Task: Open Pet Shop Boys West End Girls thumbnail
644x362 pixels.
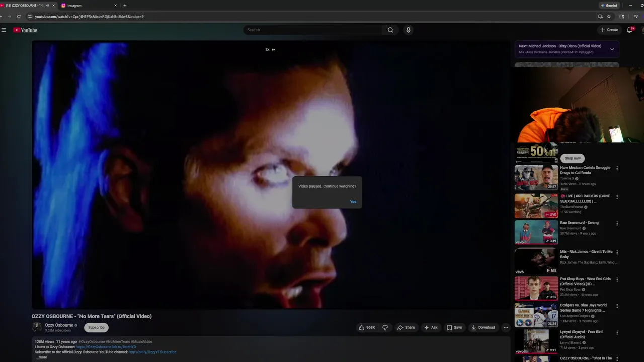Action: (536, 288)
